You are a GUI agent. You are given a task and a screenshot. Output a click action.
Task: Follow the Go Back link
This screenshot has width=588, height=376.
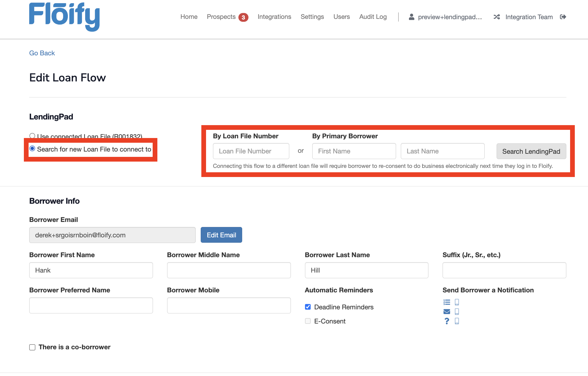click(x=42, y=53)
